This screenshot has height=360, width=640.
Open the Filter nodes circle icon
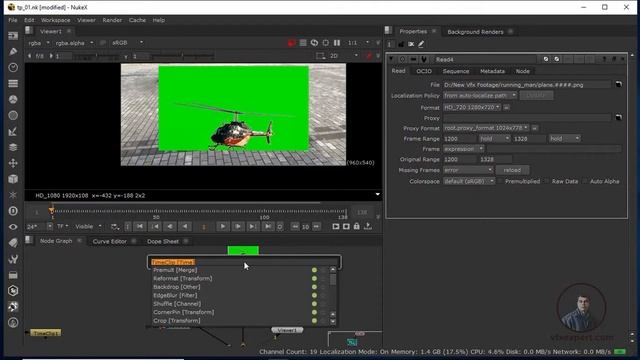coord(13,116)
